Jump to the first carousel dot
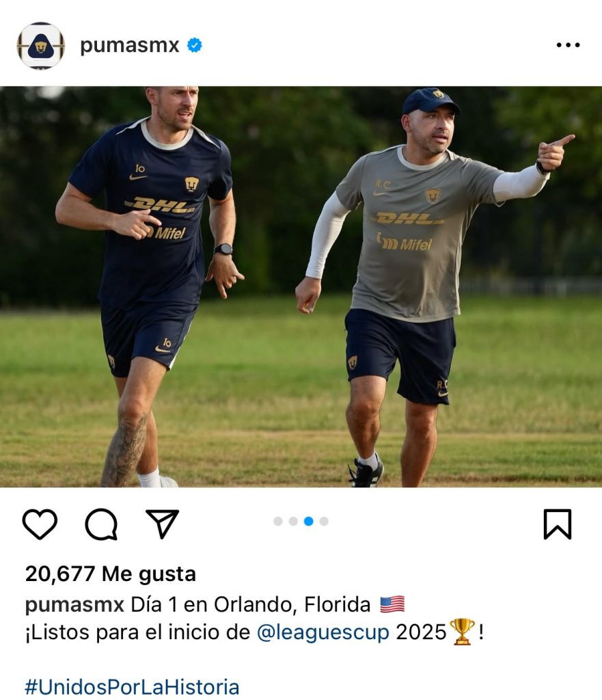This screenshot has height=700, width=602. point(278,522)
